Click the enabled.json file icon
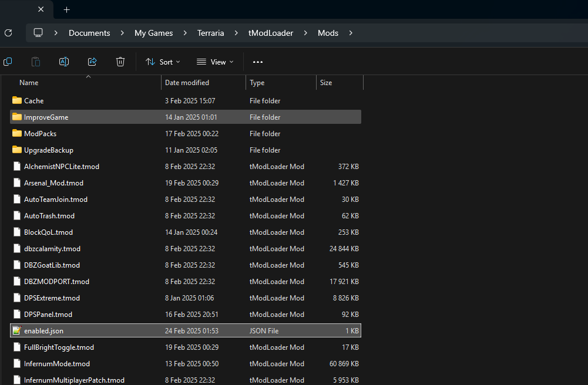The width and height of the screenshot is (588, 385). point(17,330)
